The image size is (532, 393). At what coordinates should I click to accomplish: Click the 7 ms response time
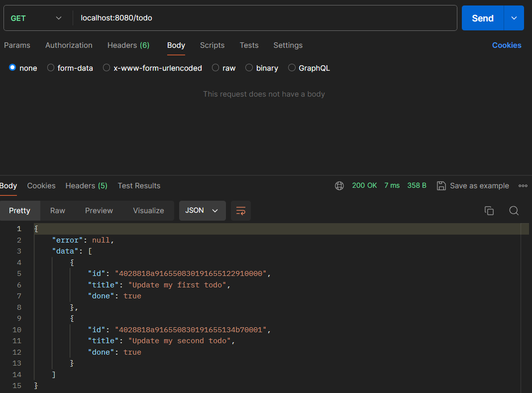[x=392, y=185]
